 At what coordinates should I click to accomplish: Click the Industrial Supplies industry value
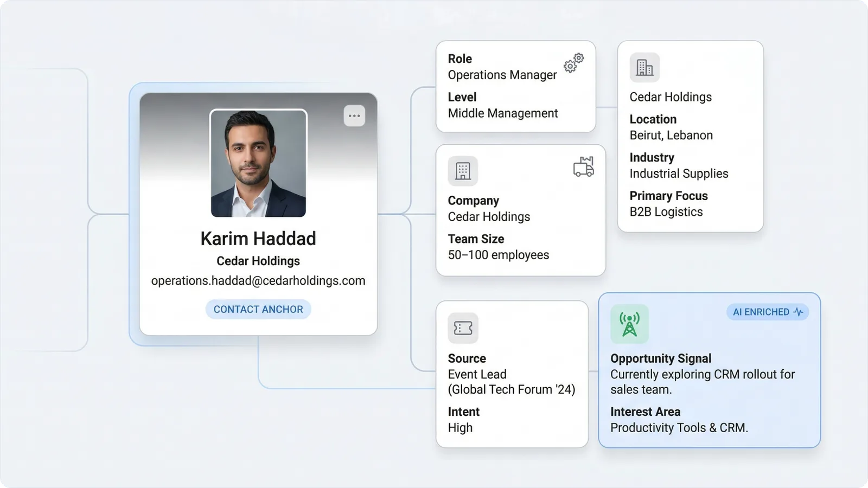click(x=679, y=174)
